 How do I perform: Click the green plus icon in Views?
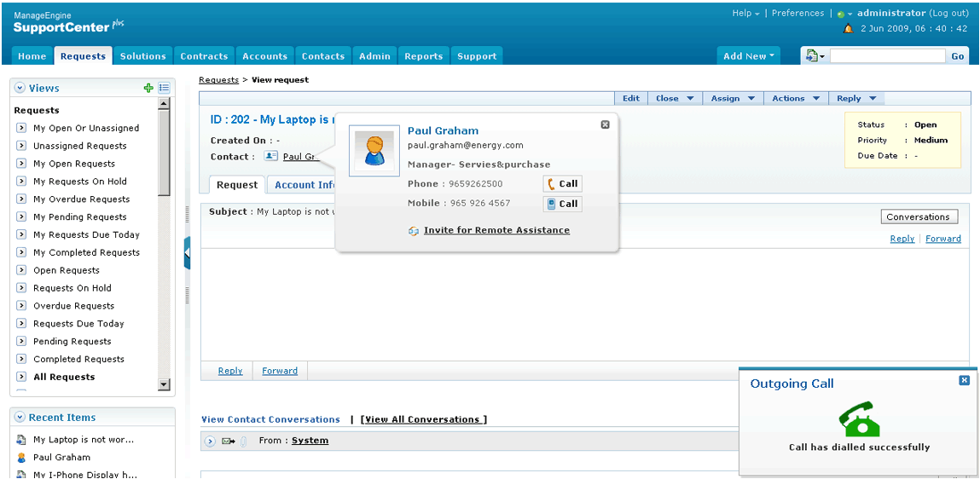tap(148, 88)
